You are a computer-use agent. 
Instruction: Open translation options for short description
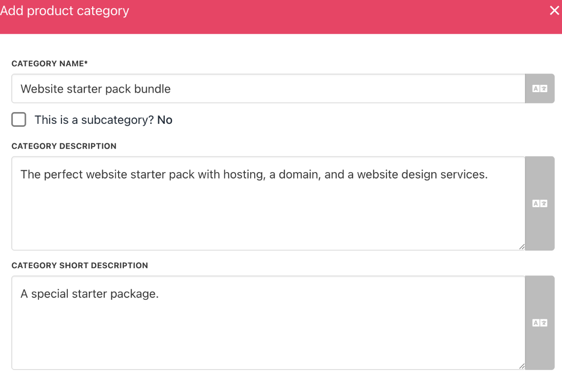[x=540, y=323]
